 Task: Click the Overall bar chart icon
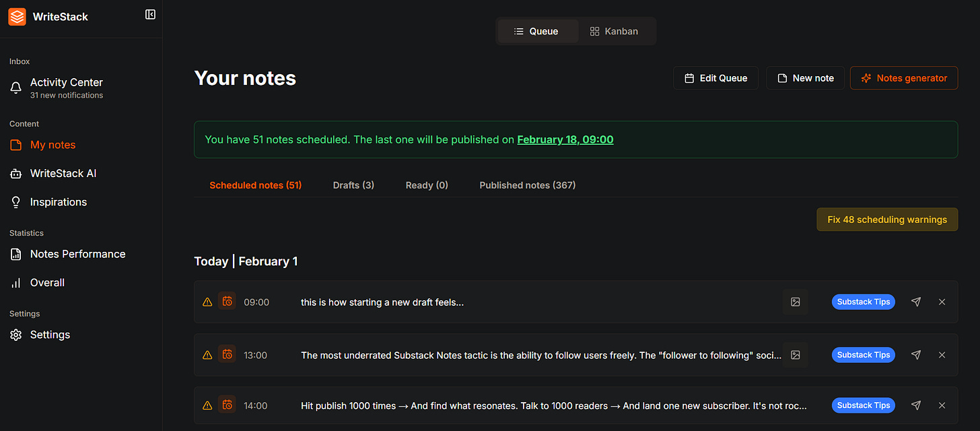click(16, 283)
